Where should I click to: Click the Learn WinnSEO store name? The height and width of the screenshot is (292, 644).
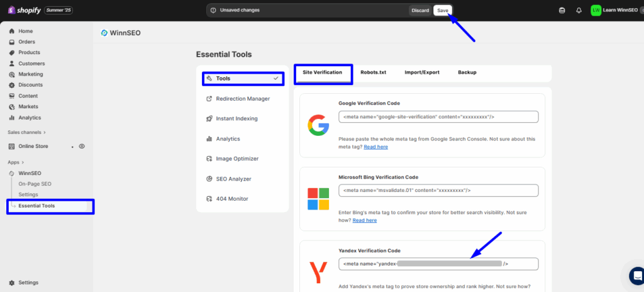coord(620,10)
